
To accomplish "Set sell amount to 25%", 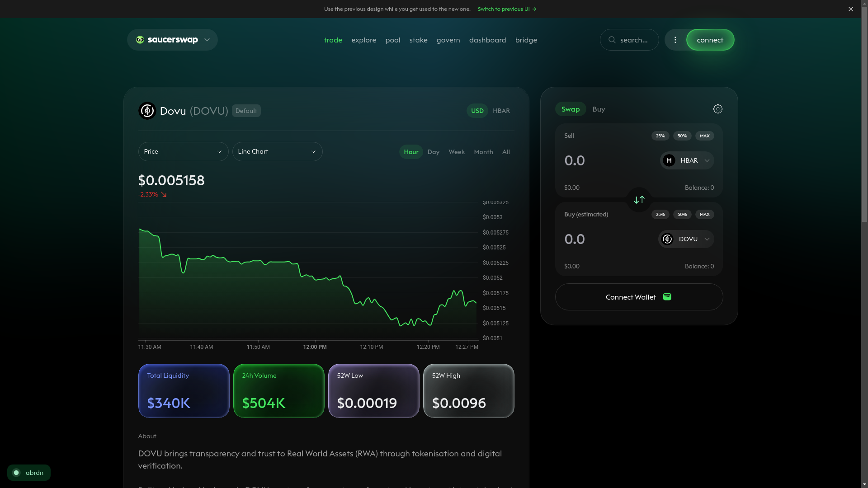I will pyautogui.click(x=660, y=136).
